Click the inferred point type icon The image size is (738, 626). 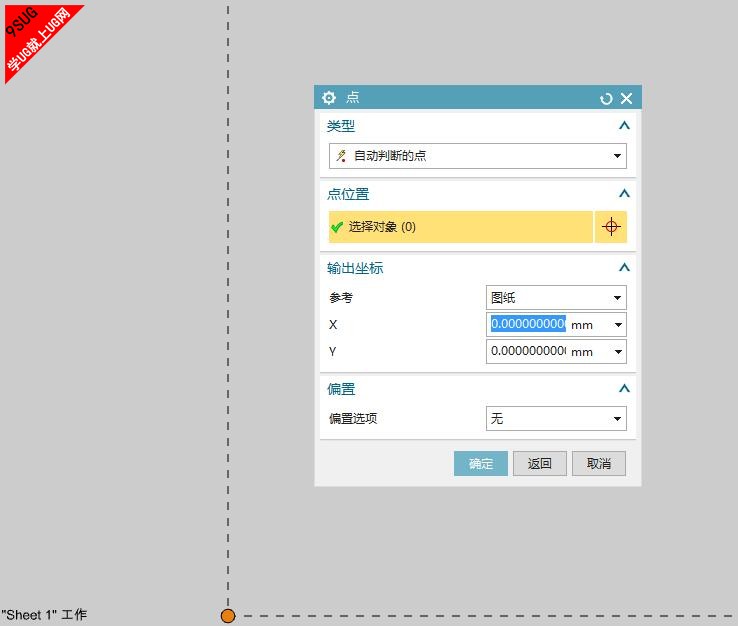(341, 156)
